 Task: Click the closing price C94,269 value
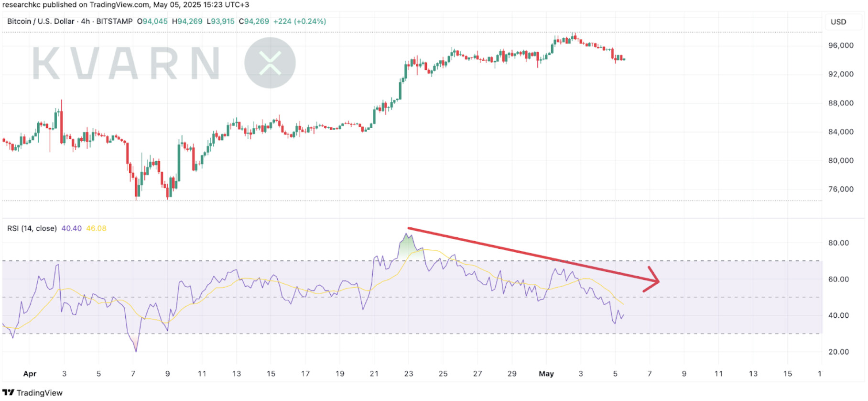254,22
